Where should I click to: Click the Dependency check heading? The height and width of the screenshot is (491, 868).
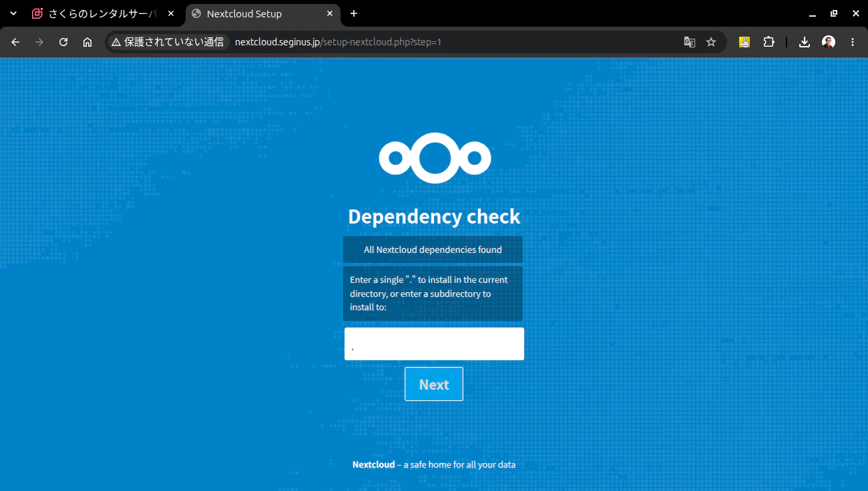[x=434, y=217]
